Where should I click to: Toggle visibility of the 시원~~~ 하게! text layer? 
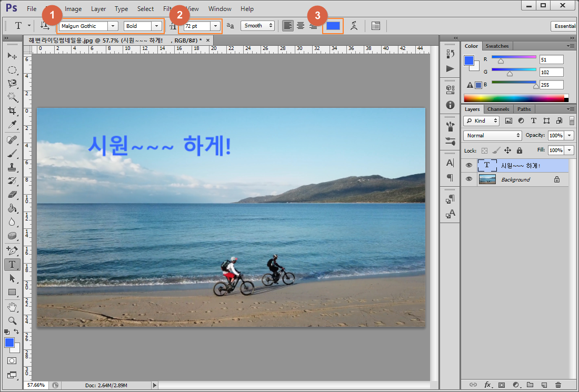click(469, 165)
